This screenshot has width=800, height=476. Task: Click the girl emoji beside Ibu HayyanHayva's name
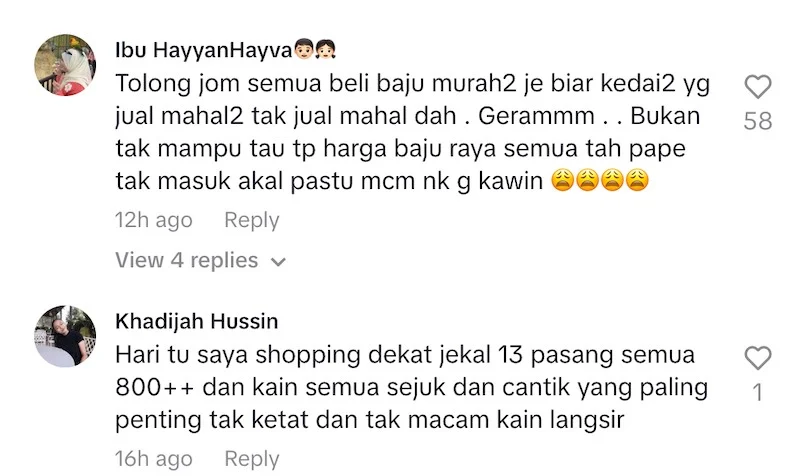tap(326, 49)
